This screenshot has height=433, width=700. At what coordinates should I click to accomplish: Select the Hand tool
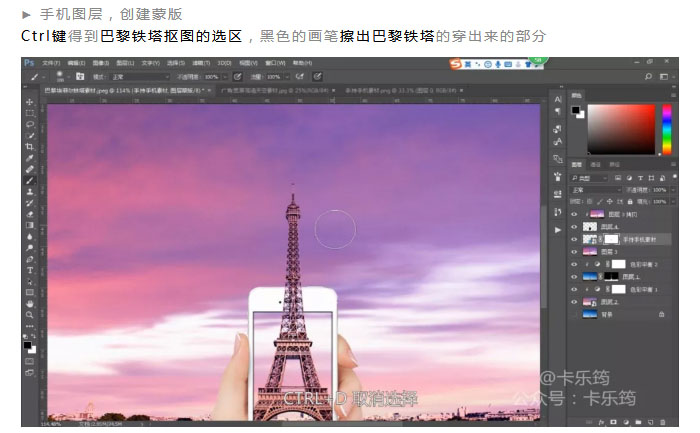point(30,303)
